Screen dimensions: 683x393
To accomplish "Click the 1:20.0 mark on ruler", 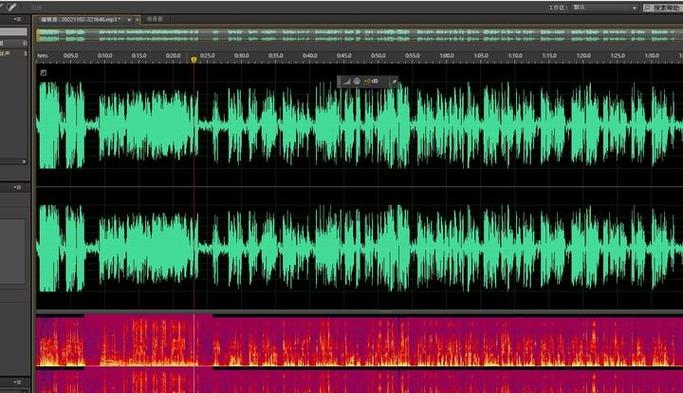I will click(583, 56).
